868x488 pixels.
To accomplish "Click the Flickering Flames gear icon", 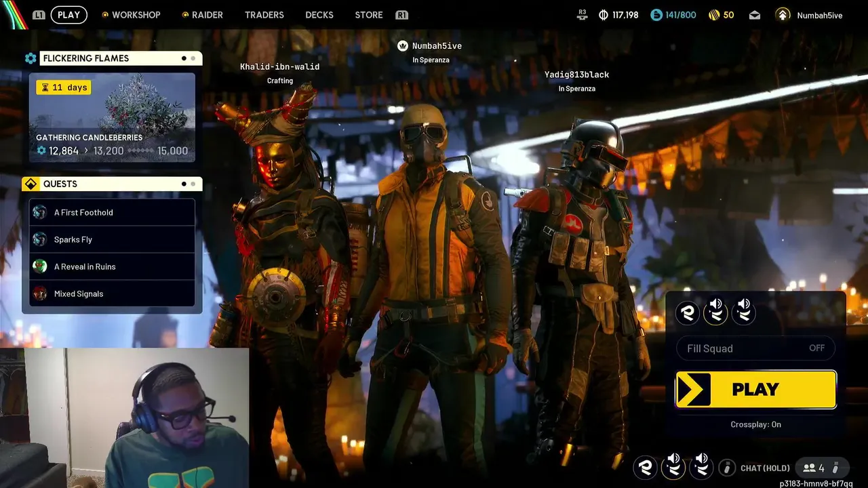I will point(31,58).
